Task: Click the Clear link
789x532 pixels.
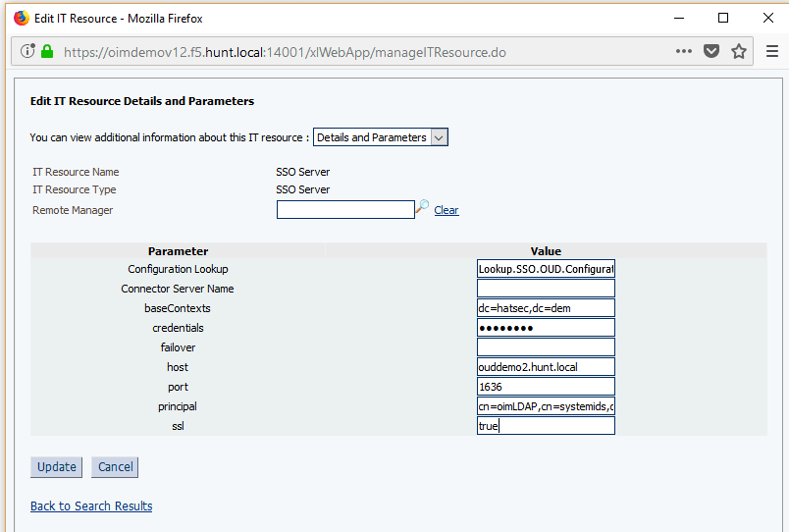Action: (x=447, y=210)
